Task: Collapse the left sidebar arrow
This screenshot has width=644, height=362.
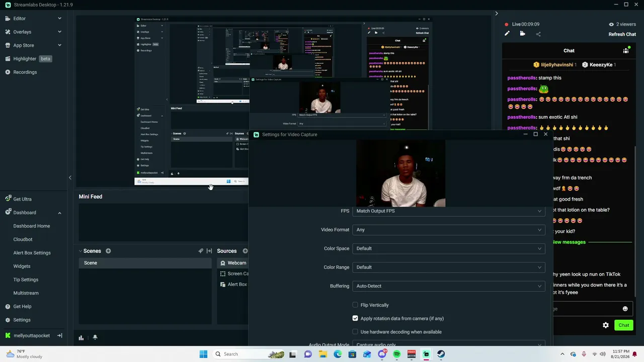Action: tap(70, 177)
